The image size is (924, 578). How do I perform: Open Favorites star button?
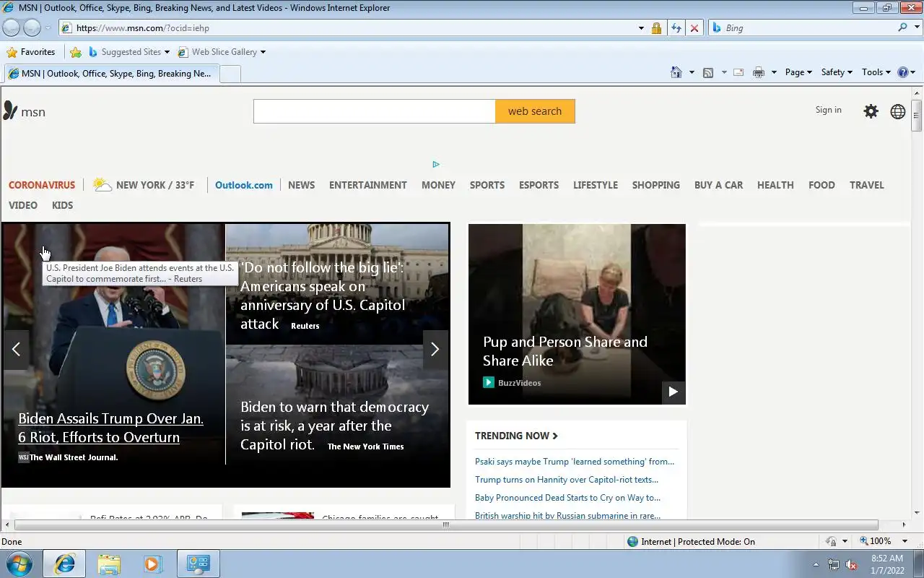(31, 52)
